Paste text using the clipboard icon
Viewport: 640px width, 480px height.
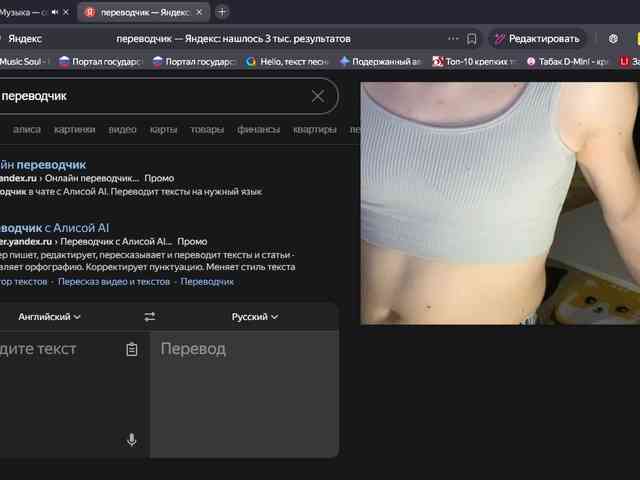132,349
